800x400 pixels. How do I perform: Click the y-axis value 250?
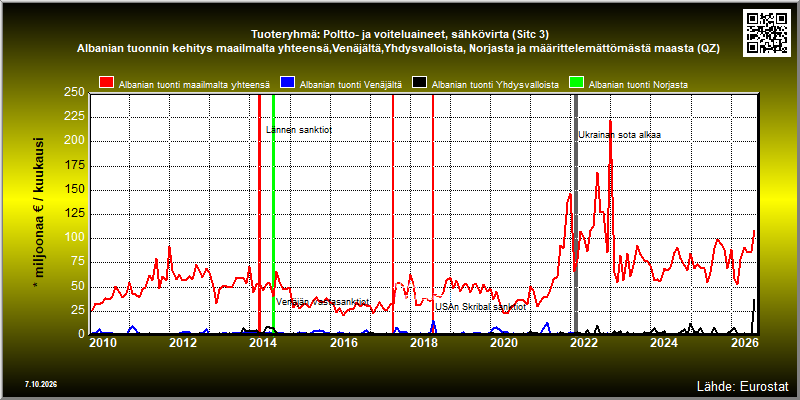[x=74, y=93]
